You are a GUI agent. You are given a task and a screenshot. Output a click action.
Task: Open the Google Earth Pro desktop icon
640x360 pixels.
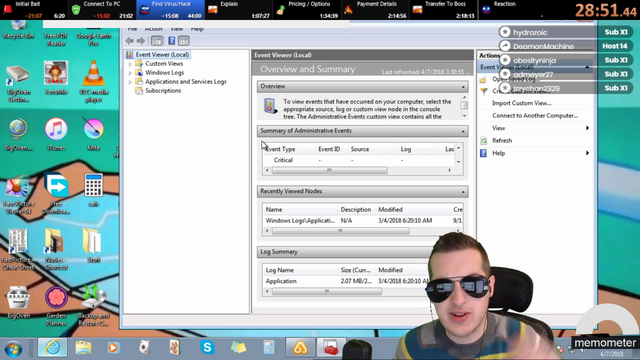93,33
